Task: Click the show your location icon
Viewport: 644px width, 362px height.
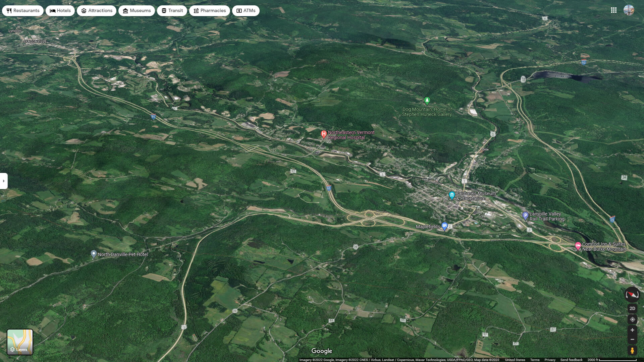Action: (632, 319)
